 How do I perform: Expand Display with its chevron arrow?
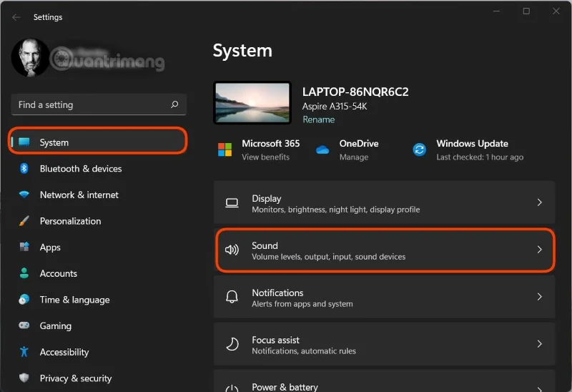(540, 202)
